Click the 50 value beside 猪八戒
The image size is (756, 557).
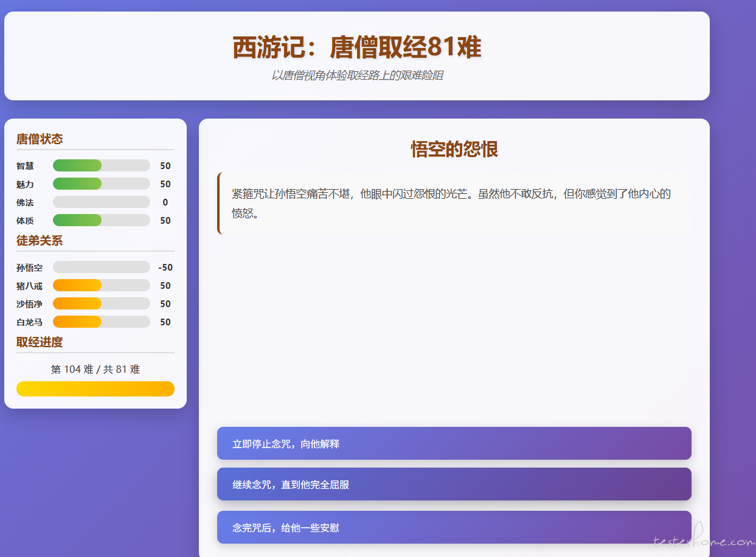(x=165, y=286)
